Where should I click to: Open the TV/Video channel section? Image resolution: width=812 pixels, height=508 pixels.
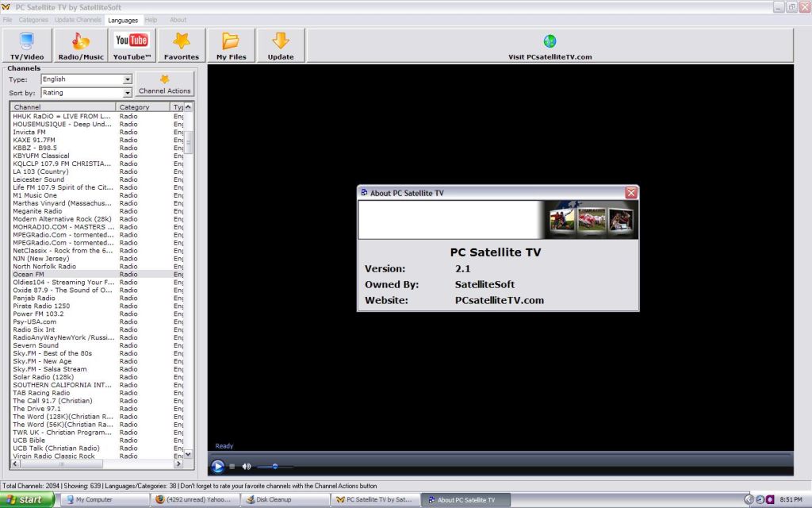click(27, 45)
